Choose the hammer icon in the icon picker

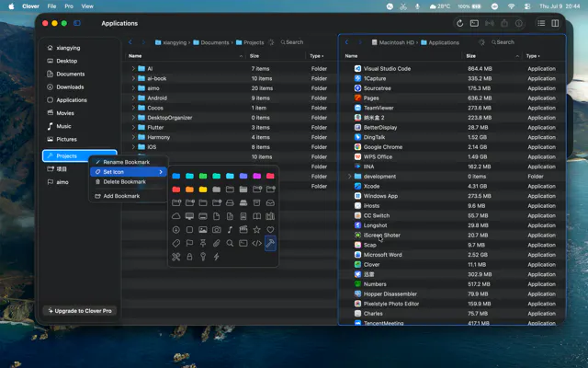click(x=270, y=243)
